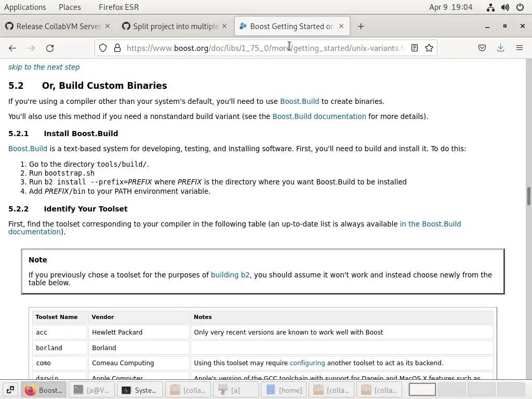Click the page vertical scrollbar thumb
The height and width of the screenshot is (399, 532).
pyautogui.click(x=528, y=196)
